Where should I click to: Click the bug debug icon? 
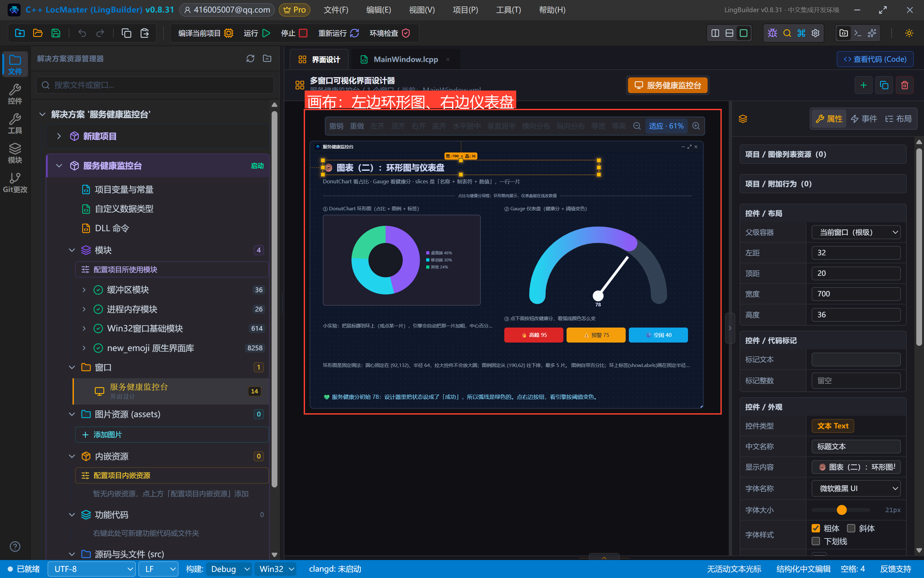click(x=772, y=33)
